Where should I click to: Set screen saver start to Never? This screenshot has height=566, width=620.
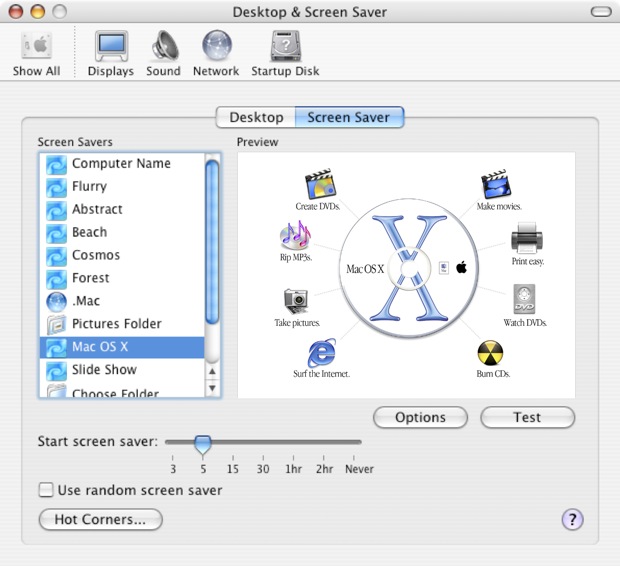pyautogui.click(x=358, y=469)
